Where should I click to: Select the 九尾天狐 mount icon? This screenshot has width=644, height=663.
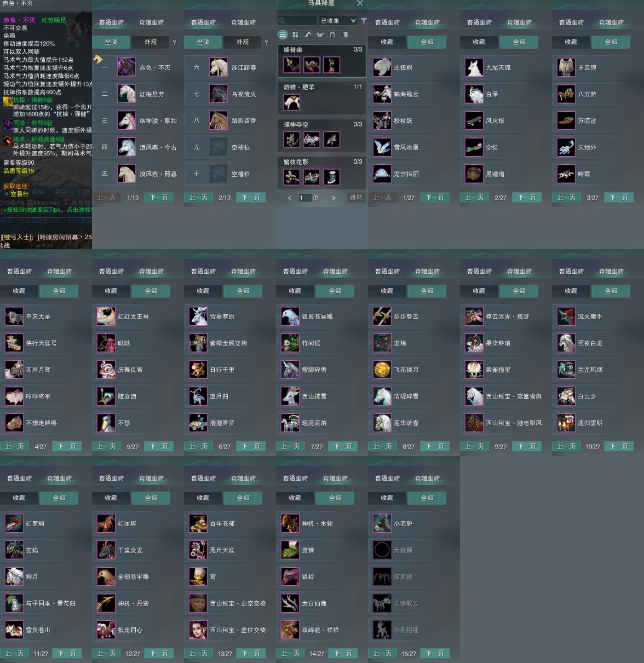474,67
